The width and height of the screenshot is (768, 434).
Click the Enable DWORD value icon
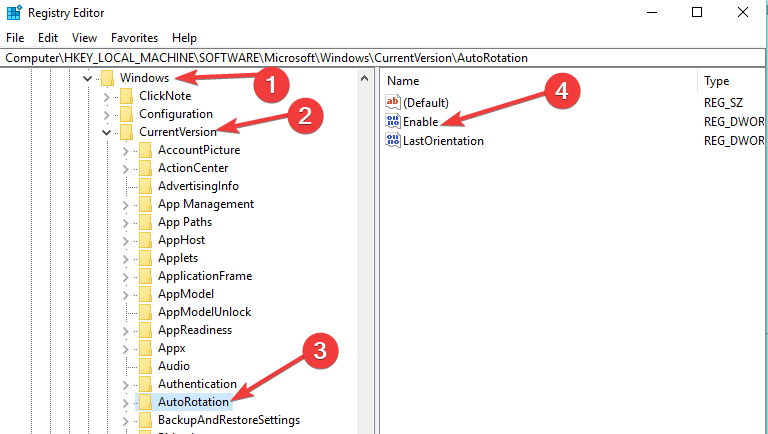pos(393,121)
